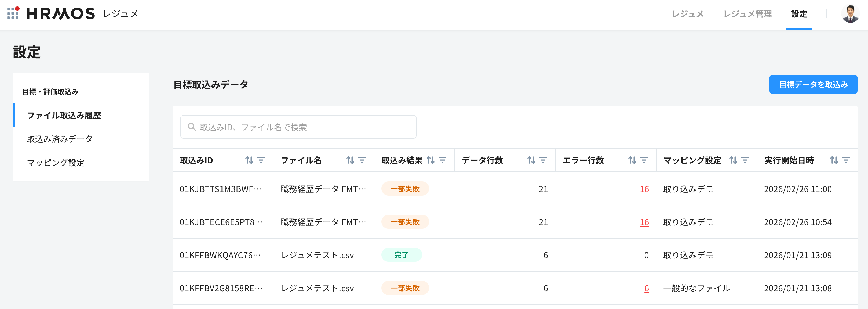Sort the 実行開始日時 column

pyautogui.click(x=834, y=160)
